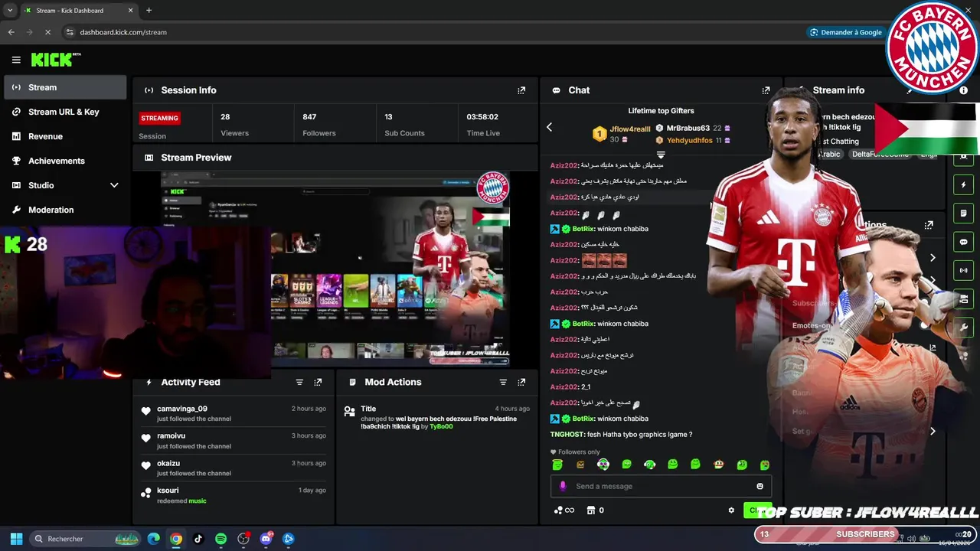
Task: Open Mod Actions filter options
Action: pos(503,382)
